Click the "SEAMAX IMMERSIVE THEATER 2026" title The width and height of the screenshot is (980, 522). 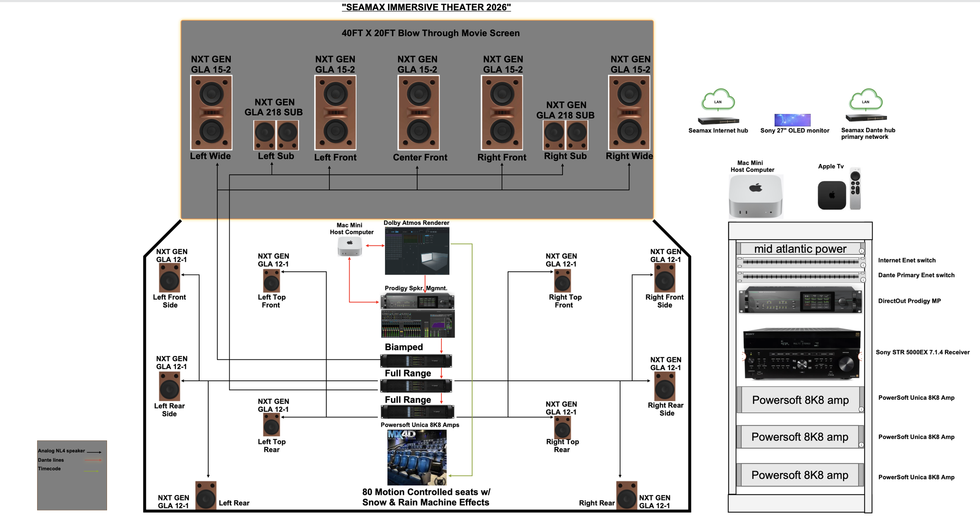(426, 7)
